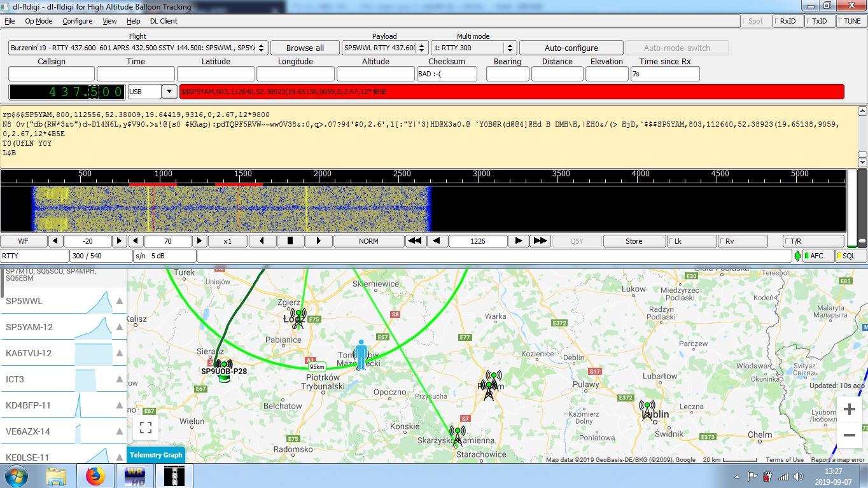This screenshot has height=488, width=868.
Task: Click the blue chaser person icon
Action: click(361, 355)
